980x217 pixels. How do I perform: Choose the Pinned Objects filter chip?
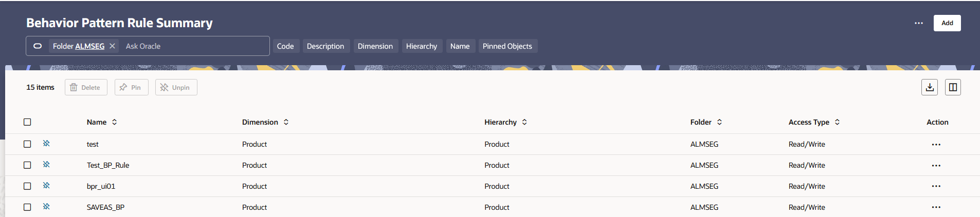pyautogui.click(x=507, y=46)
